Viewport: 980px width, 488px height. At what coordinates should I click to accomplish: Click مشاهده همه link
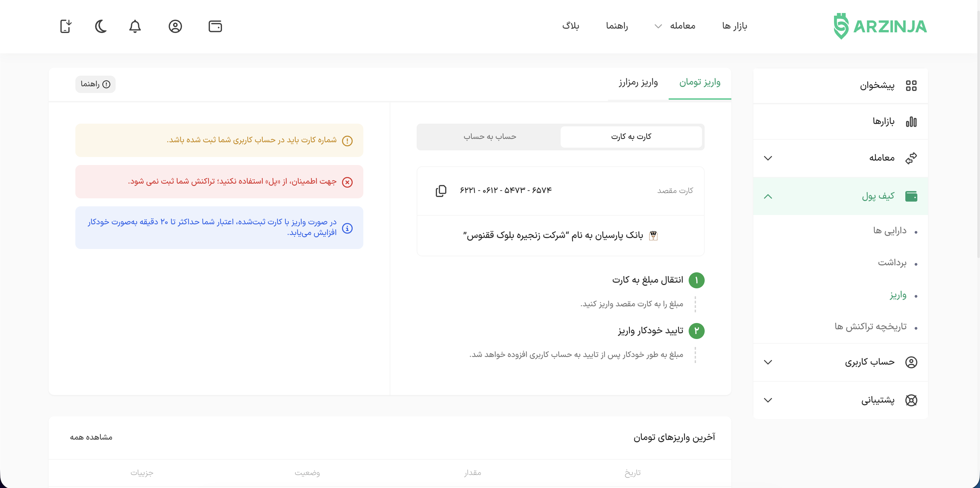point(91,437)
